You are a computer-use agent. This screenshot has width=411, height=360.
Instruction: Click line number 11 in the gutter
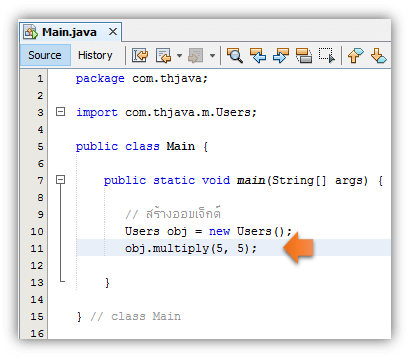37,248
